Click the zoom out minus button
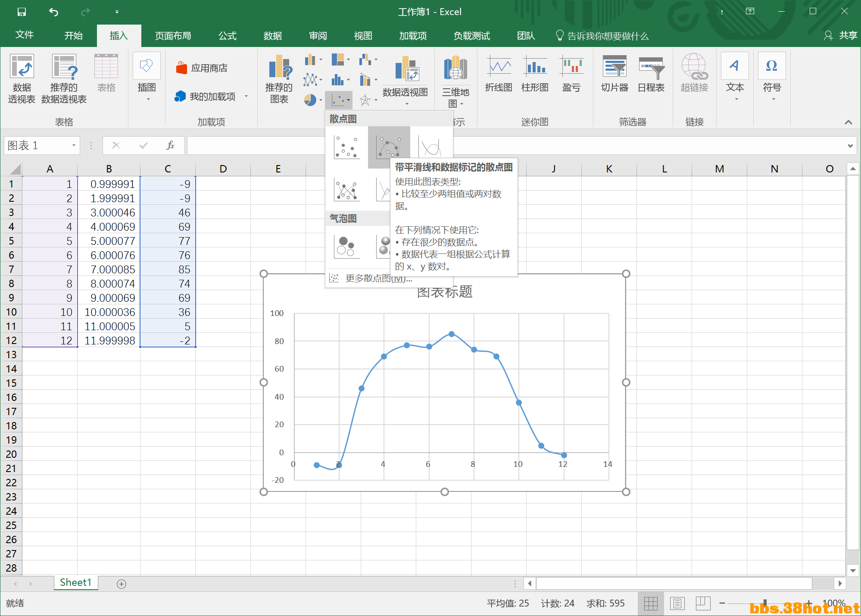Viewport: 861px width, 616px height. point(722,603)
